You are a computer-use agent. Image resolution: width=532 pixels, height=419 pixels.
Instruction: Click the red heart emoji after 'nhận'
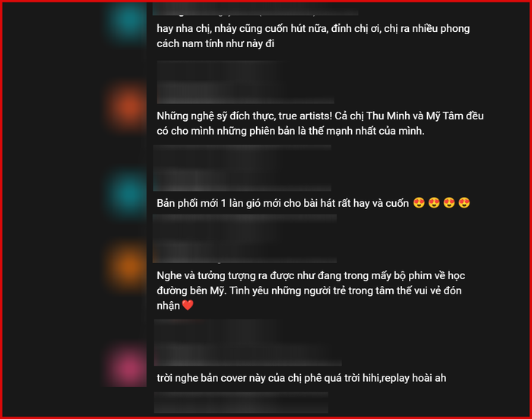click(188, 305)
